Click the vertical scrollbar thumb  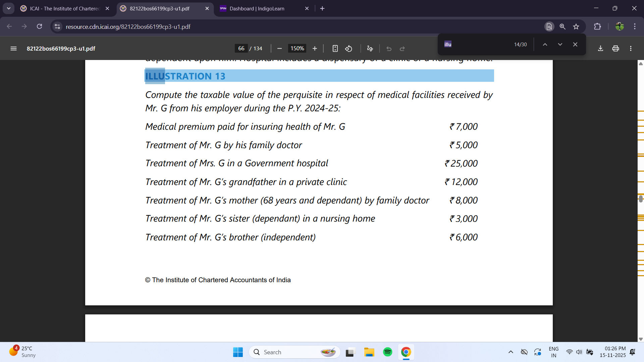coord(641,199)
